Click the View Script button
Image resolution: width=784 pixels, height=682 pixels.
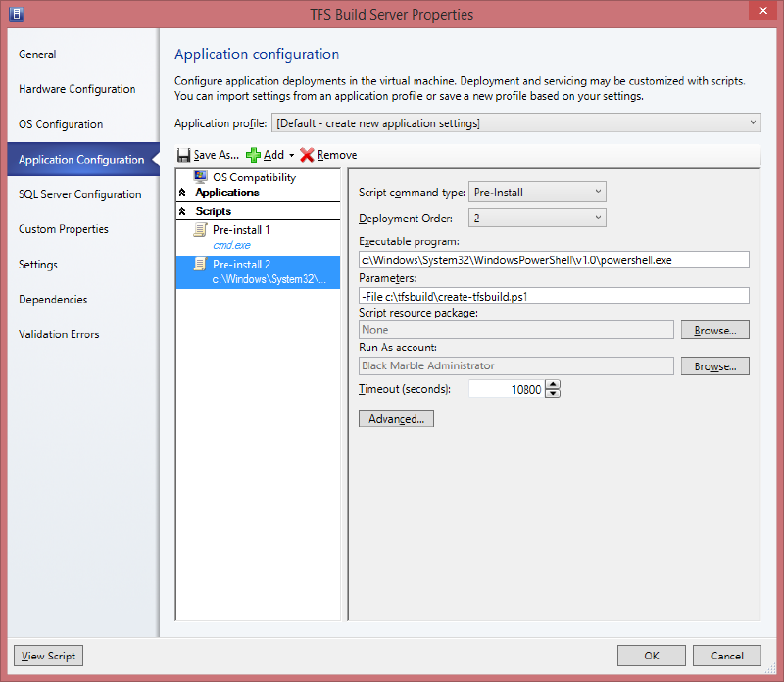48,656
